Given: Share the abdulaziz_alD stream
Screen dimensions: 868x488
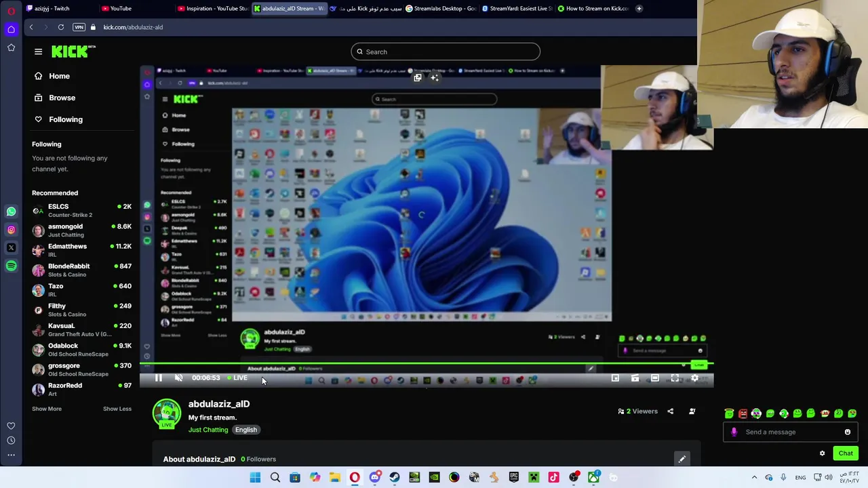Looking at the screenshot, I should pyautogui.click(x=670, y=411).
